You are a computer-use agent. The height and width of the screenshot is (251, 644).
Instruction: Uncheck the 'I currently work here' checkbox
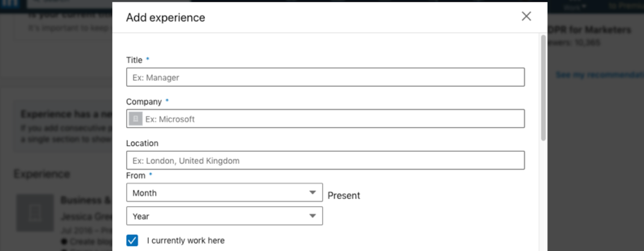coord(132,240)
